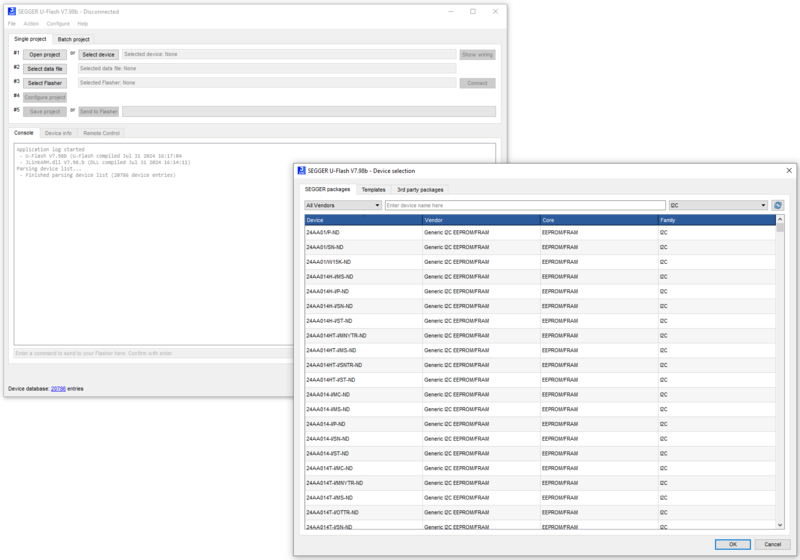Open the Configure menu
The height and width of the screenshot is (560, 800).
58,23
